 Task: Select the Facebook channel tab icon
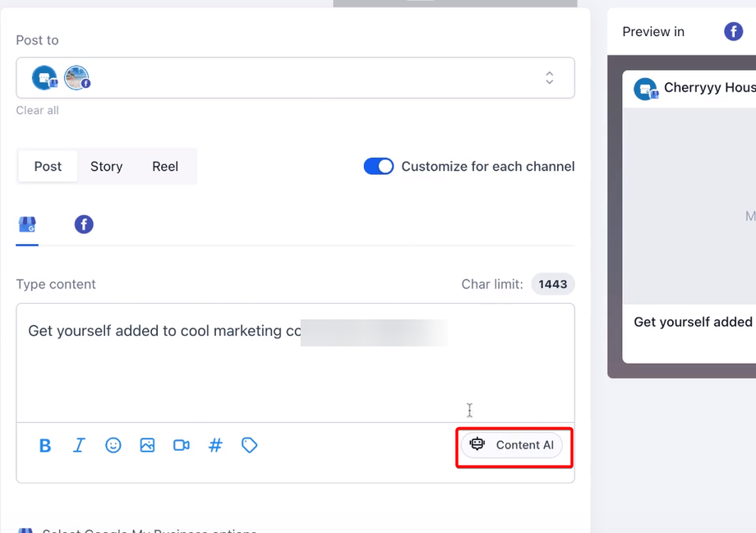click(x=84, y=224)
